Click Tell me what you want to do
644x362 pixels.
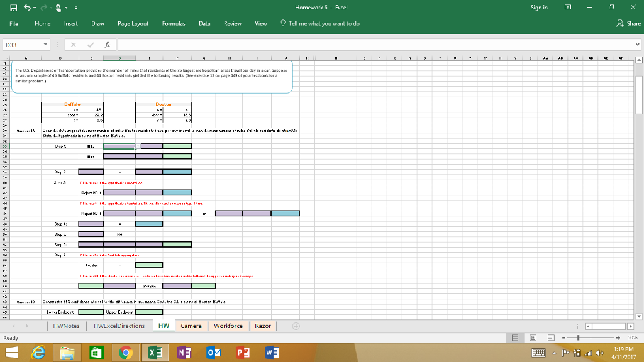tap(320, 23)
